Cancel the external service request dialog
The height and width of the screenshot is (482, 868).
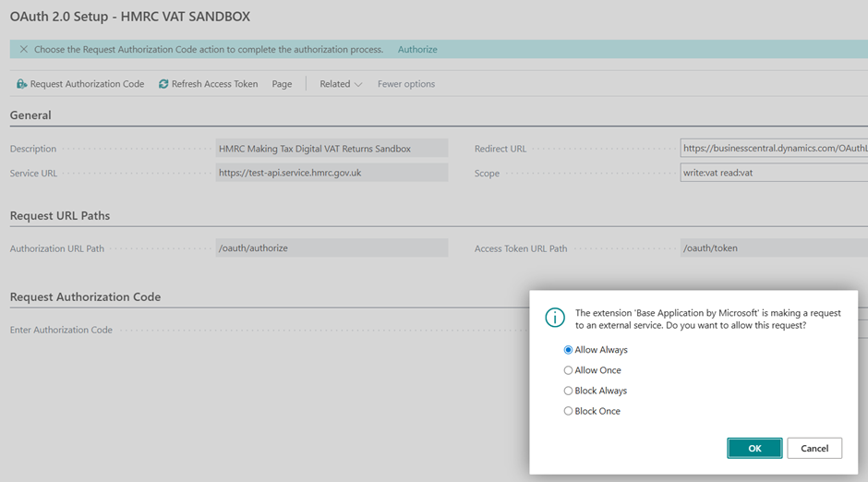[x=814, y=448]
